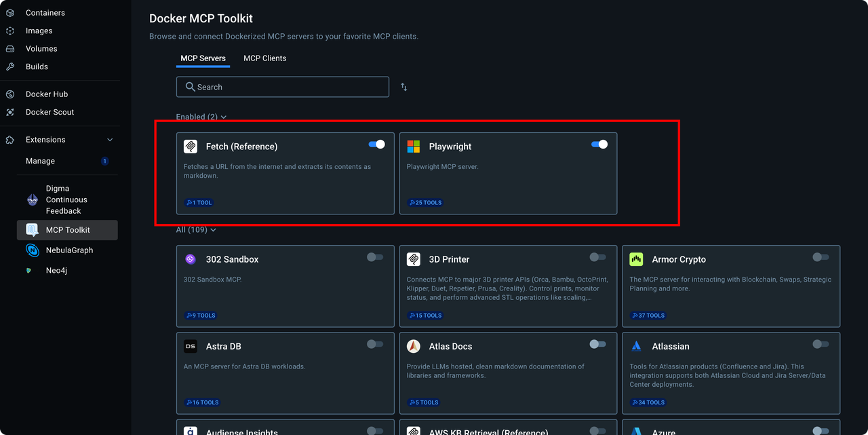Collapse the Extensions section chevron
The image size is (868, 435).
[x=111, y=140]
